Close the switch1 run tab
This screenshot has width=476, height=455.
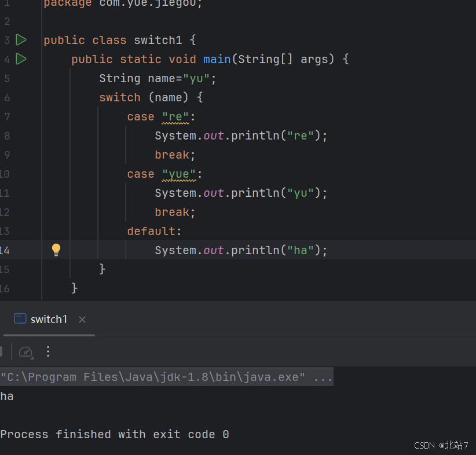click(82, 319)
